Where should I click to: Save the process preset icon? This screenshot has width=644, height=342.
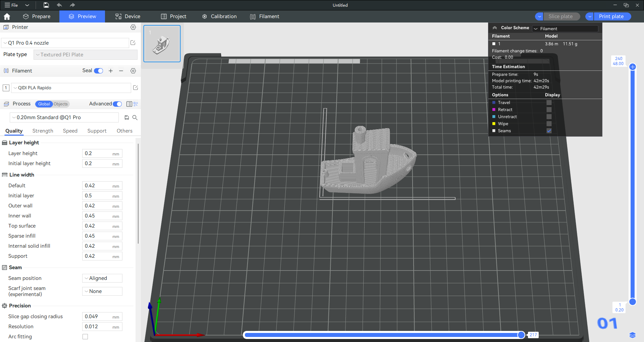(127, 117)
